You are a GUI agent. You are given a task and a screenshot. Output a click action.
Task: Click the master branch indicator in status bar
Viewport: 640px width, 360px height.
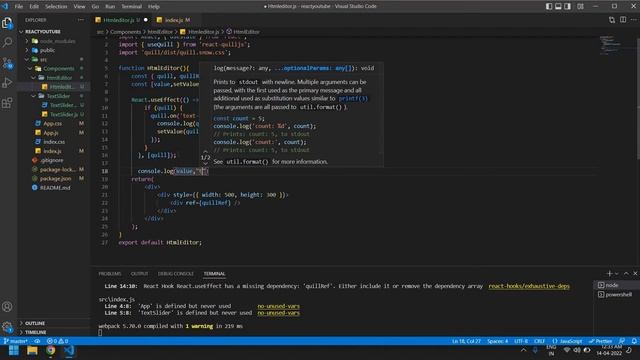(x=16, y=341)
